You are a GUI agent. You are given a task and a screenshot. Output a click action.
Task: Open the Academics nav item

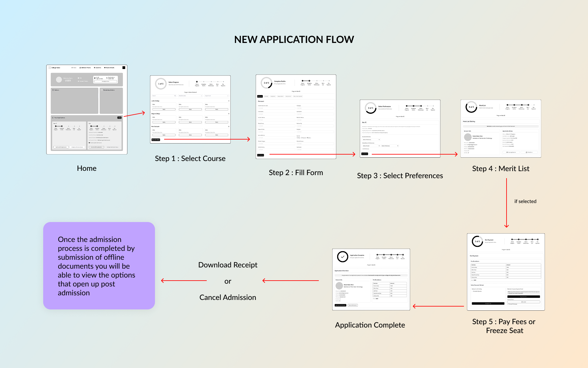click(x=97, y=67)
